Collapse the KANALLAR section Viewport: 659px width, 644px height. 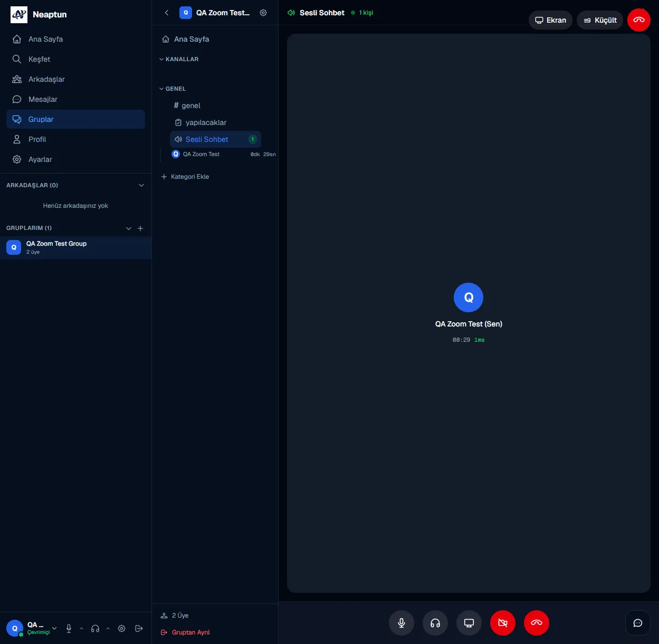pos(179,59)
